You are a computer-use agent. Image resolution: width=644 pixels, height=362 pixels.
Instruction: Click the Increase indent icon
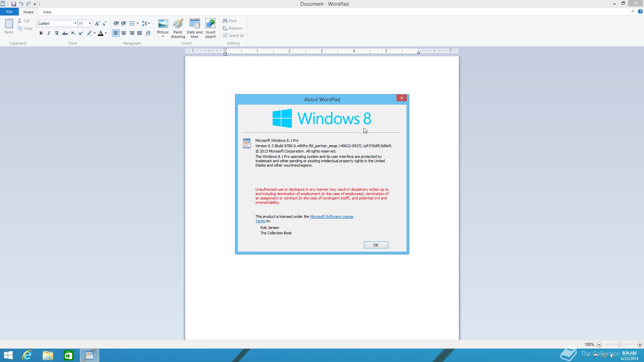click(x=124, y=23)
